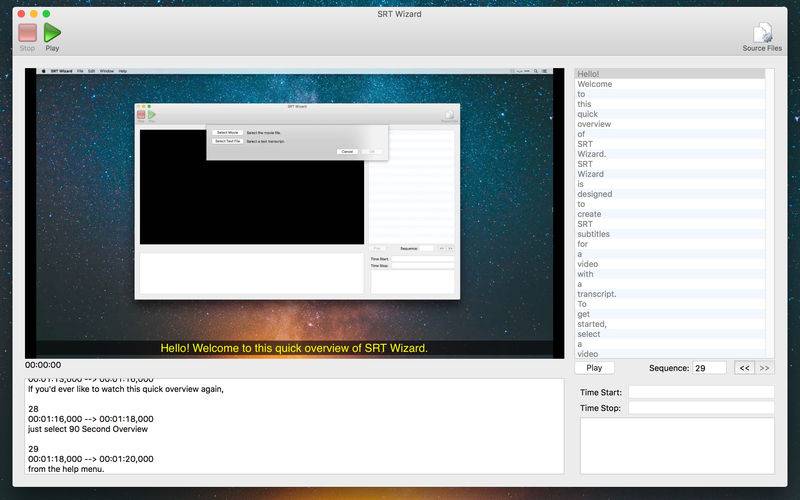Click the Play button beside Sequence
The width and height of the screenshot is (800, 500).
(594, 368)
